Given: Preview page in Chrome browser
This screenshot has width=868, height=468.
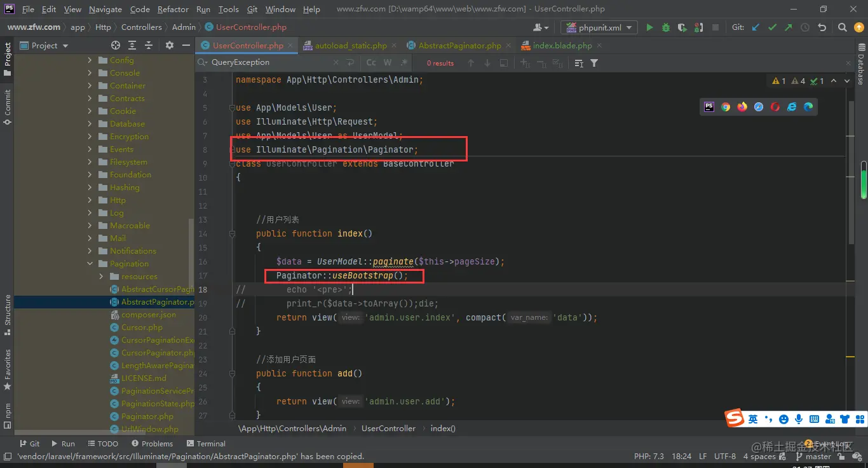Looking at the screenshot, I should [726, 107].
